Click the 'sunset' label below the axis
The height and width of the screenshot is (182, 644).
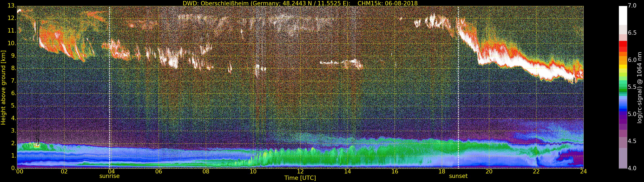click(x=458, y=176)
